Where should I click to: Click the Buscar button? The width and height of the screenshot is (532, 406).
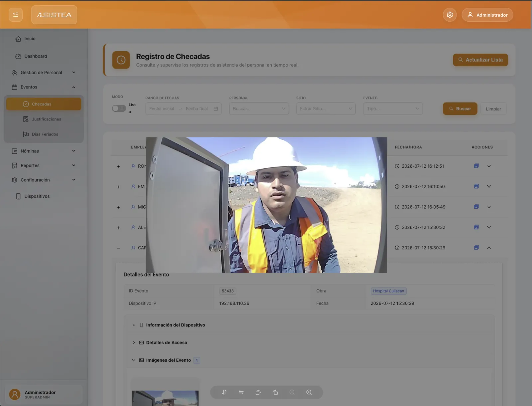click(x=460, y=109)
